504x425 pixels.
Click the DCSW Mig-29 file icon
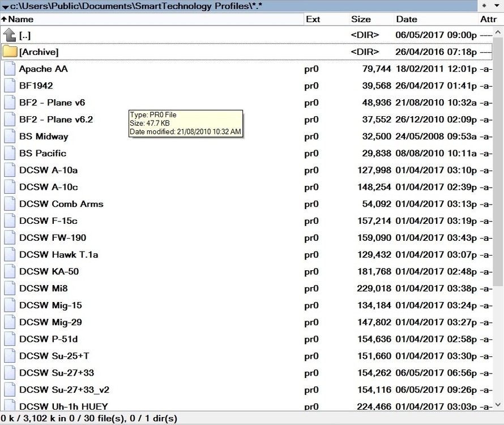coord(10,322)
